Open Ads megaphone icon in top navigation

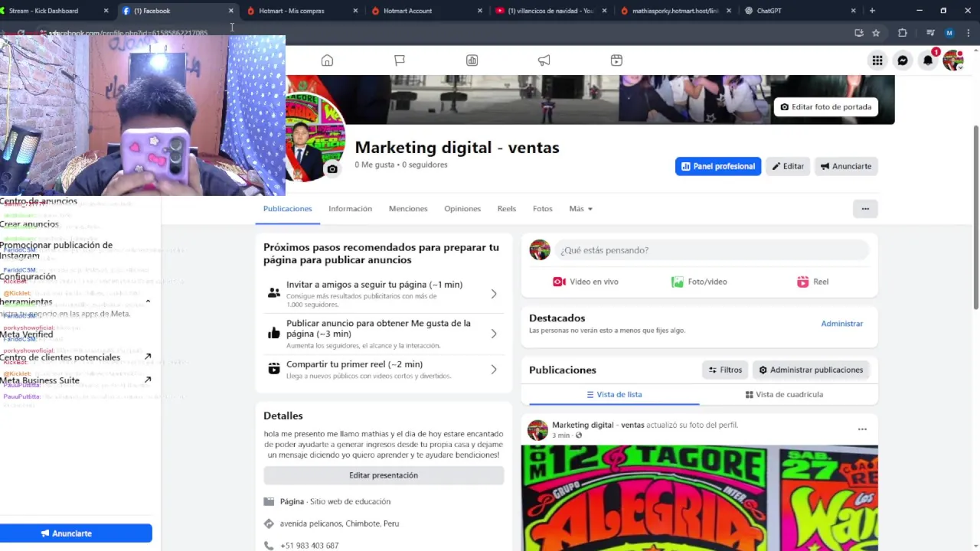[x=544, y=60]
